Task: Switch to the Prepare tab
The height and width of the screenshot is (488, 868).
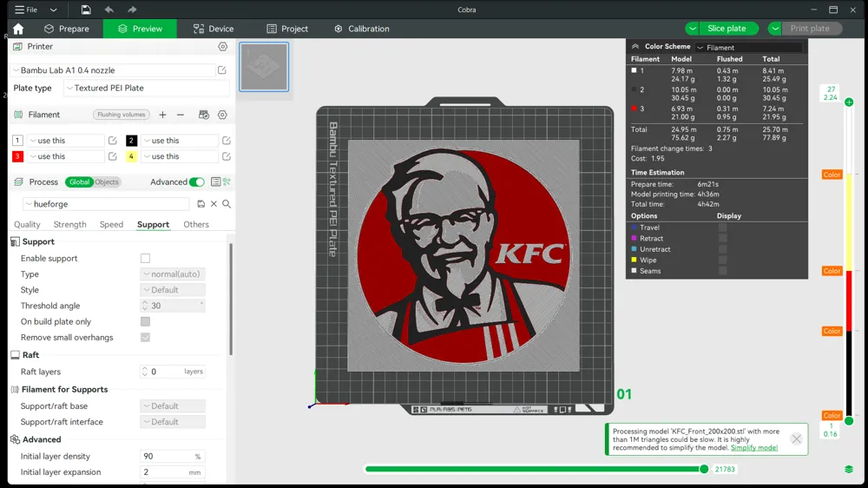Action: point(67,29)
